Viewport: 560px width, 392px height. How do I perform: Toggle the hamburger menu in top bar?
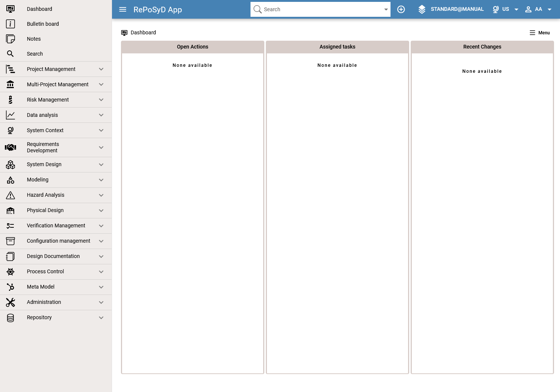123,9
